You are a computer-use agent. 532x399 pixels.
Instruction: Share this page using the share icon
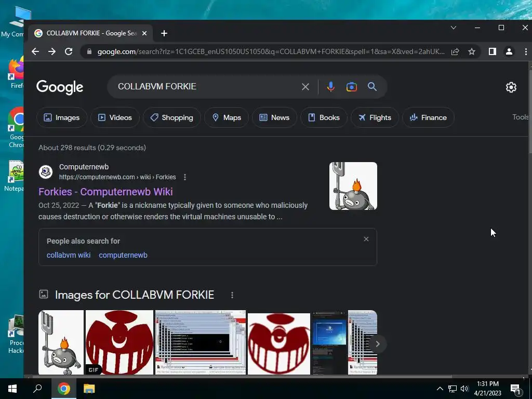455,51
